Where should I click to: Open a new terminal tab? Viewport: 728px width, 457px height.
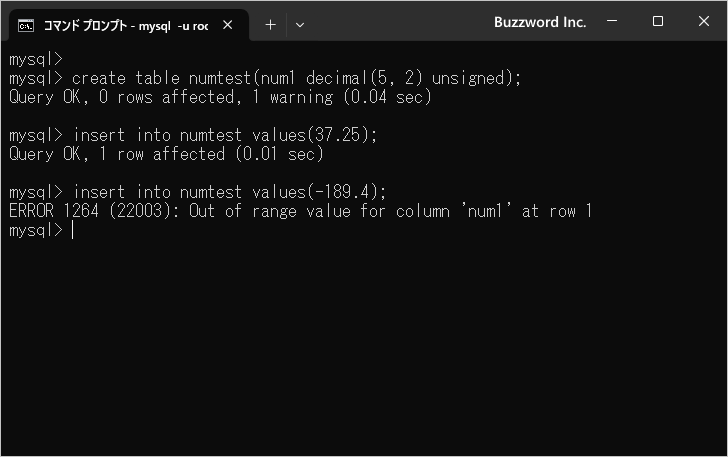point(270,25)
